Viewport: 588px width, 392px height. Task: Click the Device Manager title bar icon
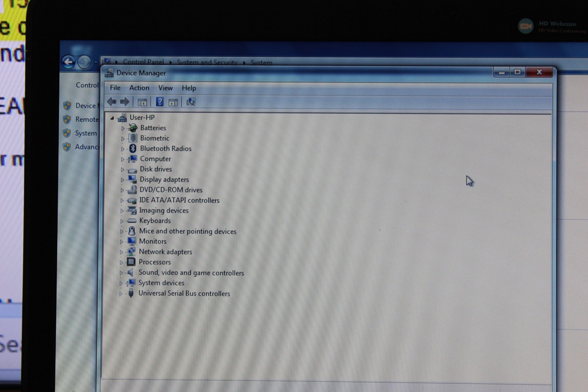tap(109, 73)
